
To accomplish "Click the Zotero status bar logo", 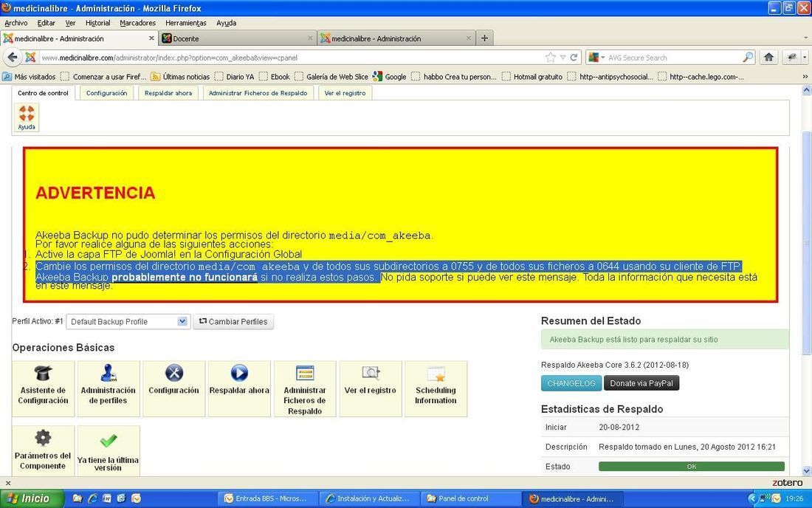I will tap(787, 483).
